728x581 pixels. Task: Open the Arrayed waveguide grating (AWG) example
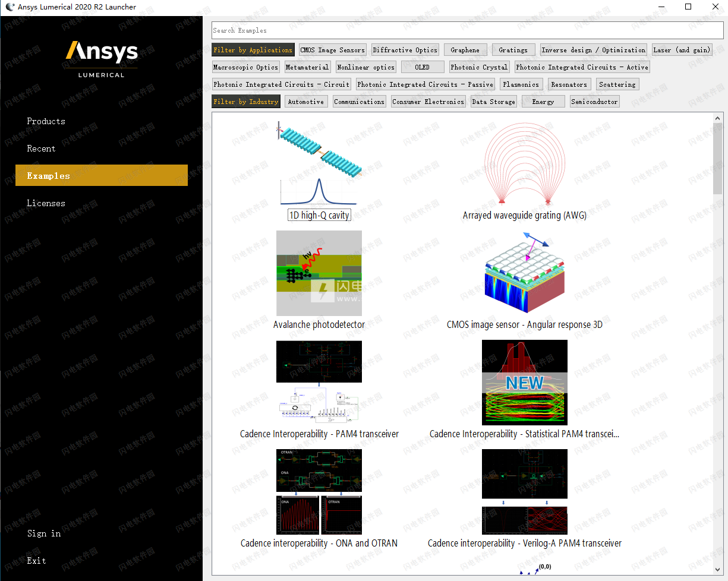point(525,171)
